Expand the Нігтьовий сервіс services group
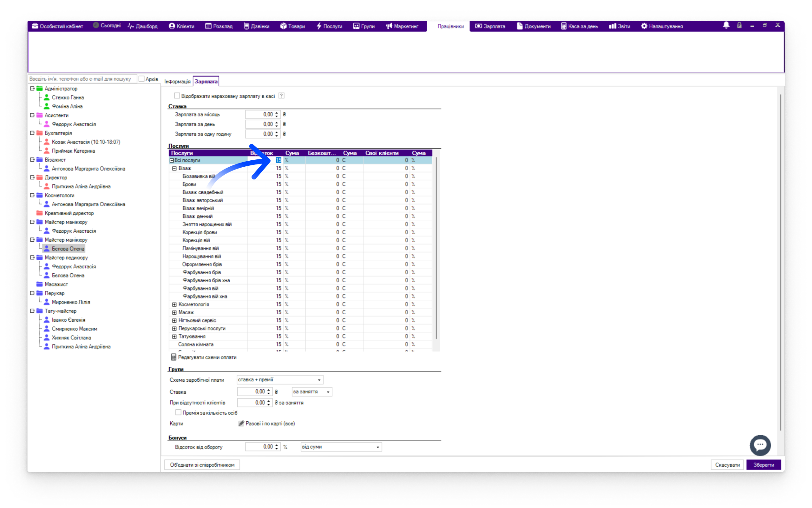Screen dimensions: 812x508 click(x=174, y=321)
